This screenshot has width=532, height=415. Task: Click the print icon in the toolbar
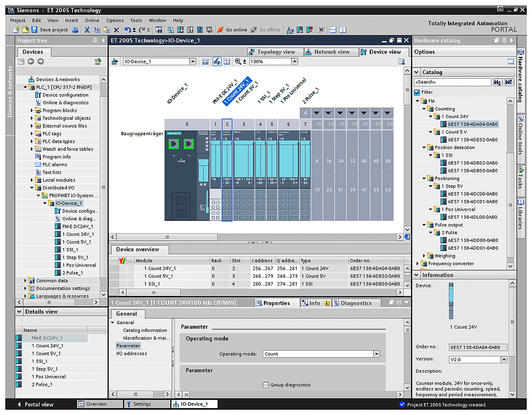75,30
